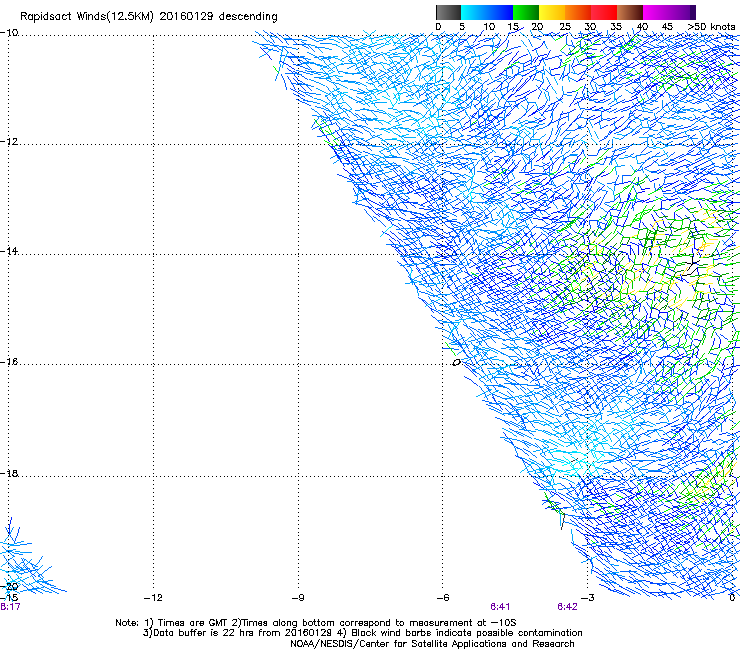This screenshot has height=650, width=740.
Task: Click the purple time stamp '8:17'
Action: [x=10, y=607]
